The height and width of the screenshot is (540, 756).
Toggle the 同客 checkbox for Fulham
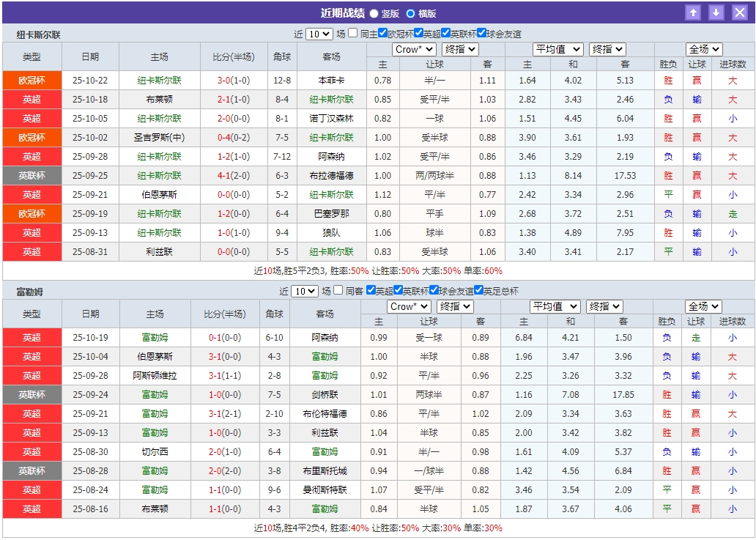337,289
